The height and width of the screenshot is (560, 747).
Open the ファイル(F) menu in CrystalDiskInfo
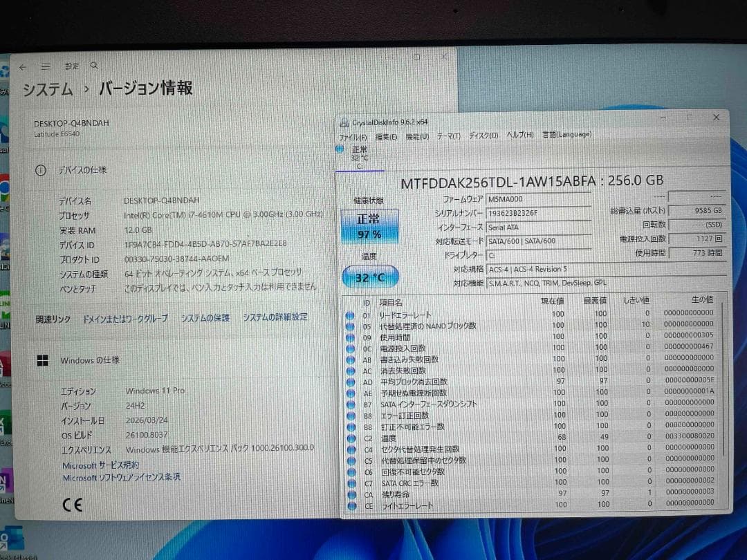tap(352, 136)
